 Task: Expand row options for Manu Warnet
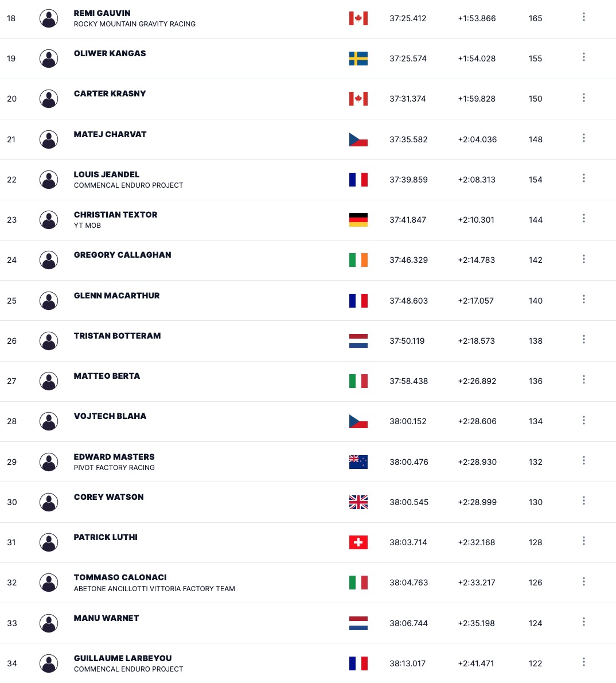[584, 622]
